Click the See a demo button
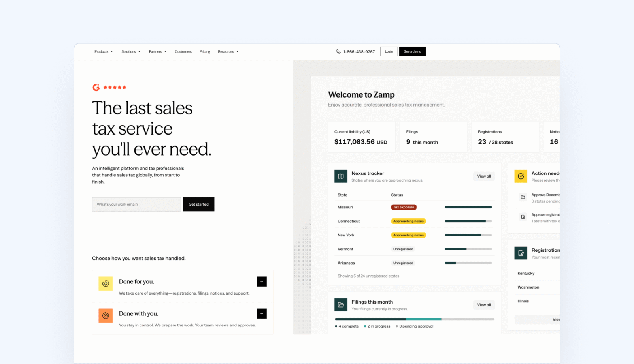The height and width of the screenshot is (364, 634). coord(412,51)
